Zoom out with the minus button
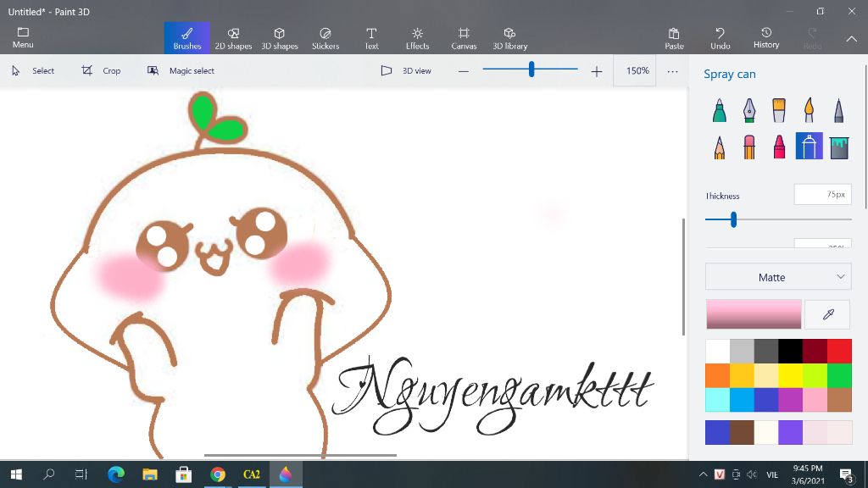868x488 pixels. click(x=464, y=71)
